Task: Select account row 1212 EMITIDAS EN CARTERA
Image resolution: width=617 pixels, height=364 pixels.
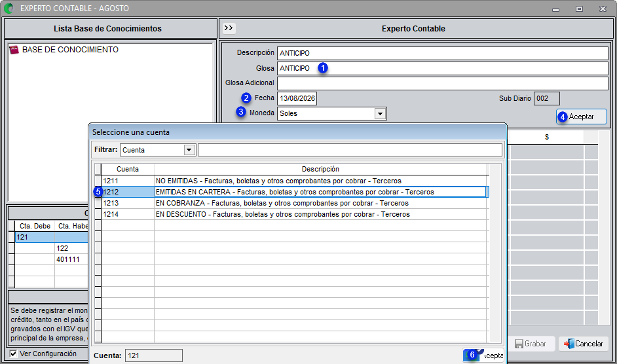Action: click(291, 192)
